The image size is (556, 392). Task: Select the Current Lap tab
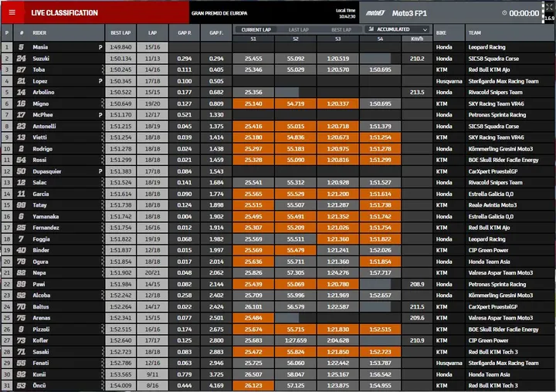256,30
